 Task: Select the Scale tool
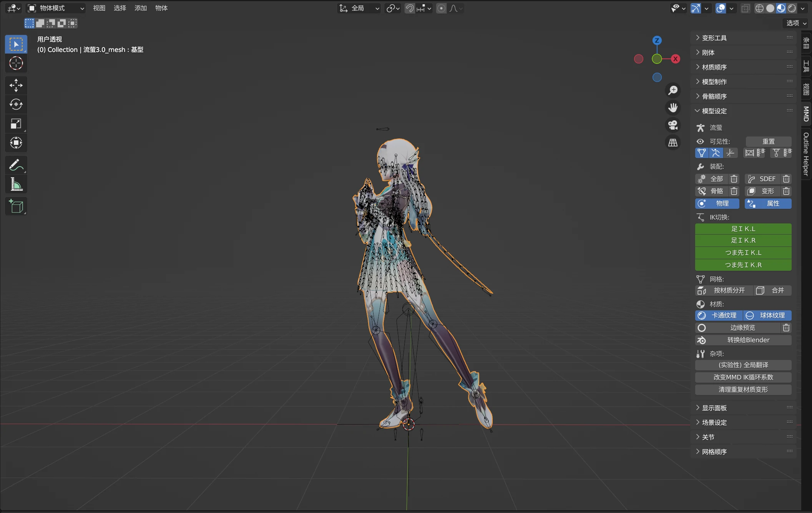[16, 124]
